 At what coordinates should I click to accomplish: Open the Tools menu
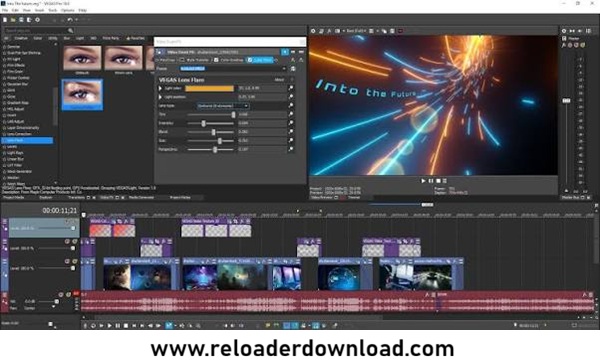[52, 10]
